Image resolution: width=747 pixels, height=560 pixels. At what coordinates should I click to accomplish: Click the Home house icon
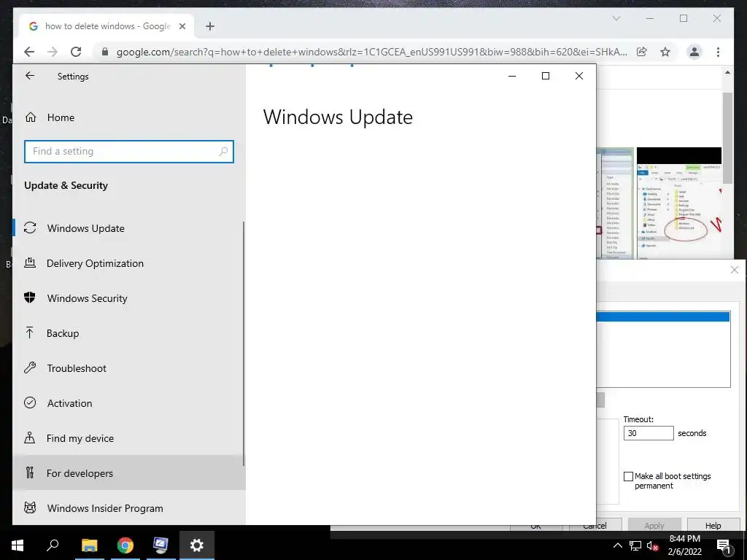coord(31,117)
